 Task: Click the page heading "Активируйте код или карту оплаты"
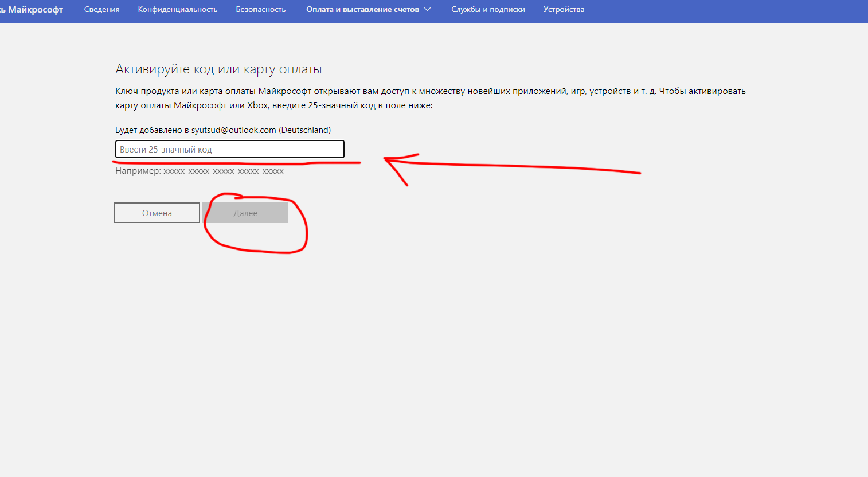[x=218, y=69]
